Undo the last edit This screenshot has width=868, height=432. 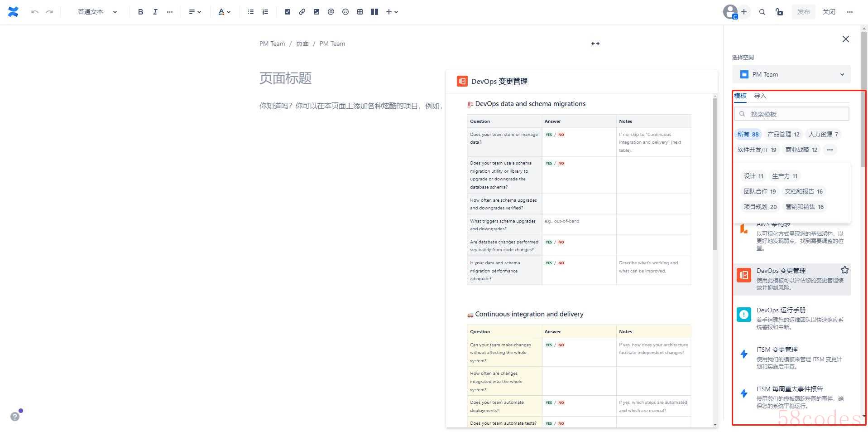coord(35,12)
